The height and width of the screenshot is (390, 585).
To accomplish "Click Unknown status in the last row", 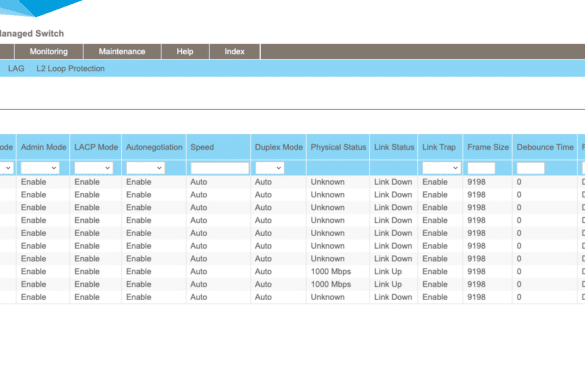I will [328, 297].
